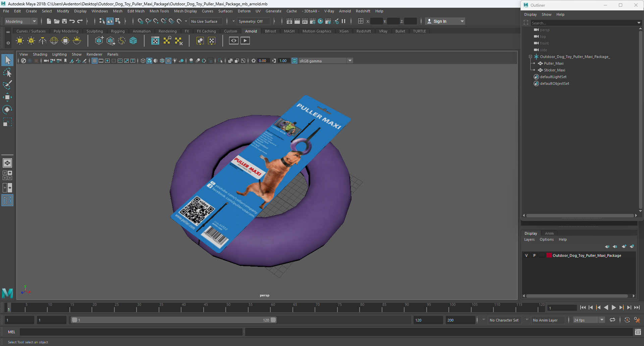Switch to single pane layout icon
The image size is (644, 346).
click(x=7, y=163)
